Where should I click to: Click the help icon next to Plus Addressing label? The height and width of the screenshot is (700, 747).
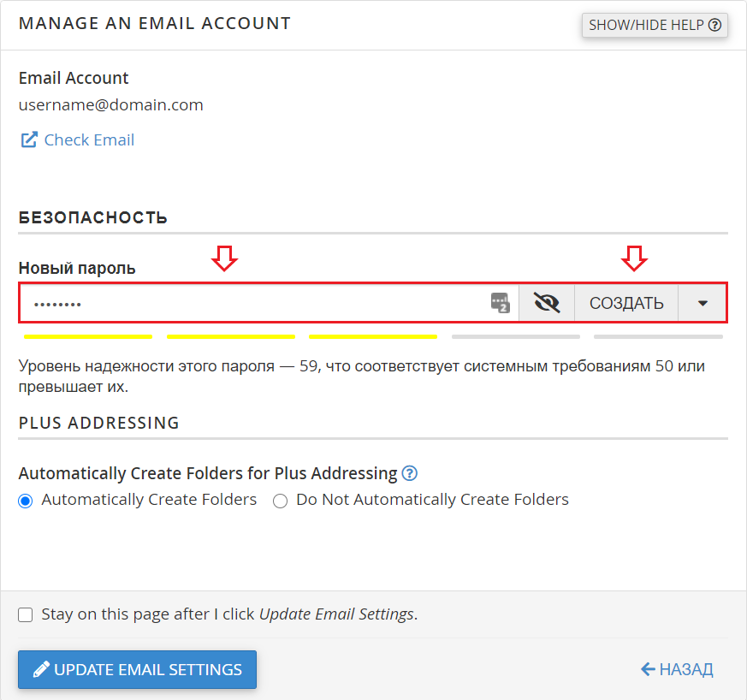[x=410, y=473]
